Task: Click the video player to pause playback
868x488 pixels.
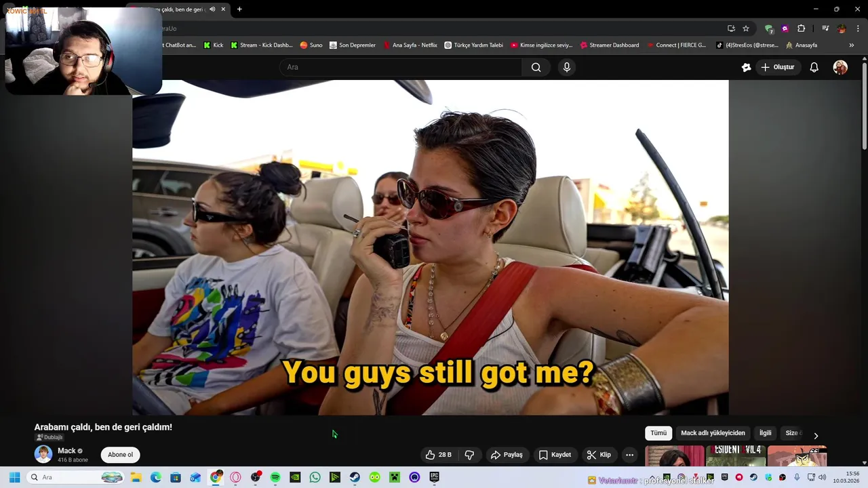Action: pyautogui.click(x=430, y=247)
